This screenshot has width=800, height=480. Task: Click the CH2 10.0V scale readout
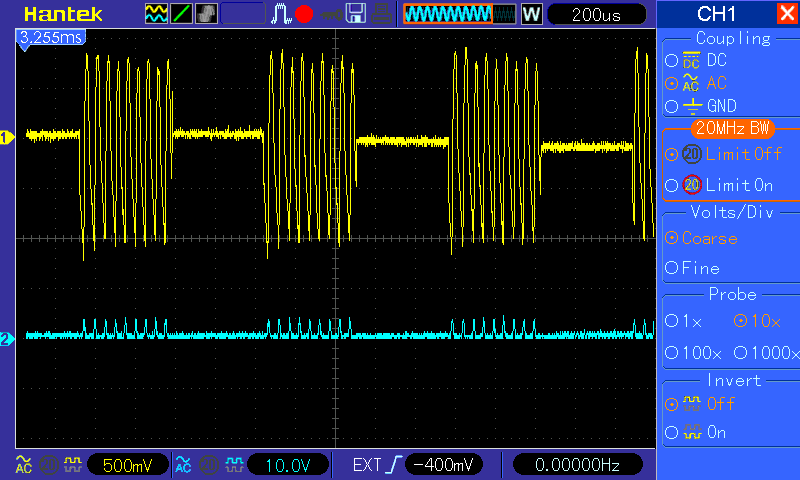click(x=288, y=465)
